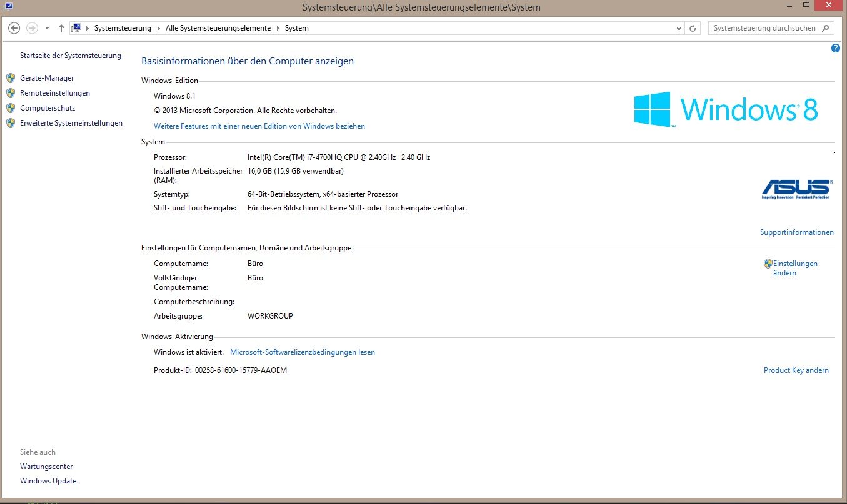Image resolution: width=847 pixels, height=504 pixels.
Task: Click the shield icon next to Einstellungen ändern
Action: 768,264
